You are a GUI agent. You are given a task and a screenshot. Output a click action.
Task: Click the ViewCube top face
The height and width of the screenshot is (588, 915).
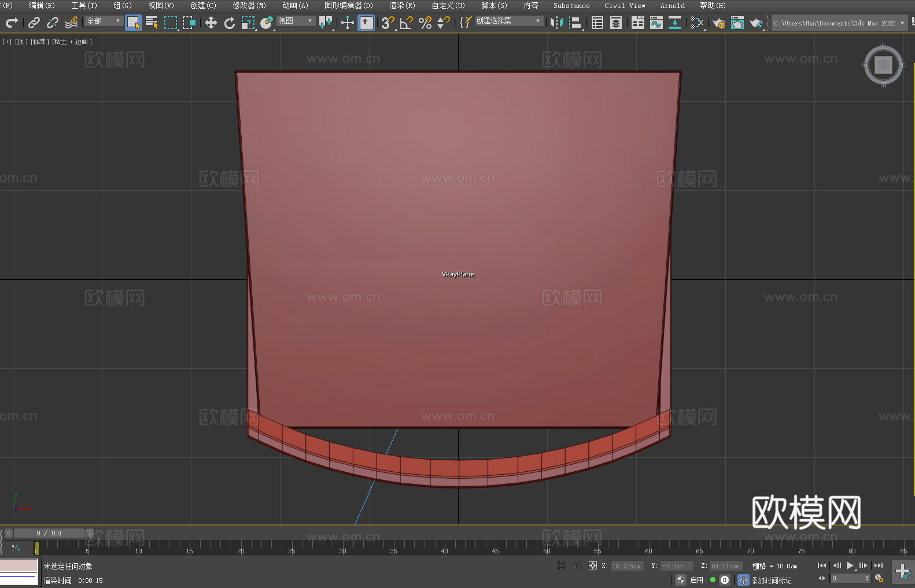coord(883,65)
